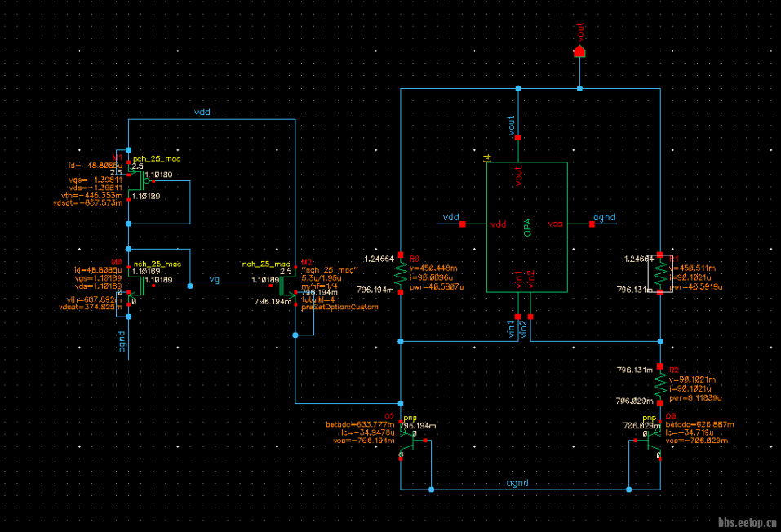The width and height of the screenshot is (781, 532).
Task: Click the OPA's vdd pin terminal
Action: (463, 224)
